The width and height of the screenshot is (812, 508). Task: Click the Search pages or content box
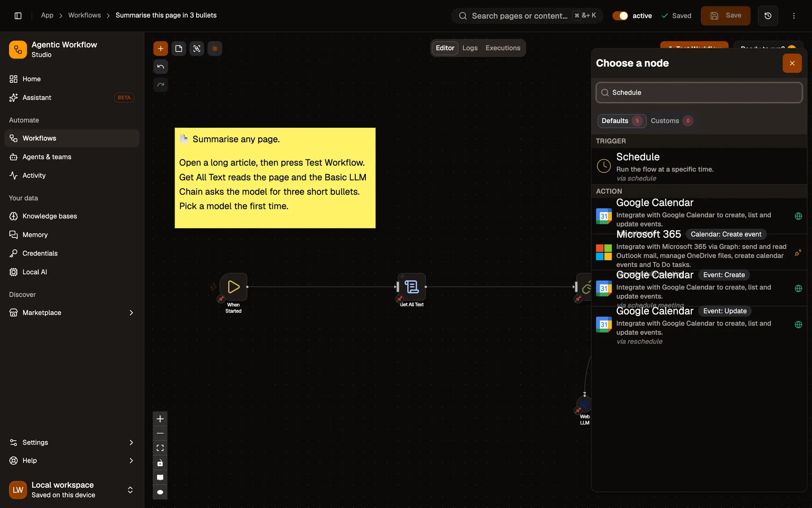[527, 16]
